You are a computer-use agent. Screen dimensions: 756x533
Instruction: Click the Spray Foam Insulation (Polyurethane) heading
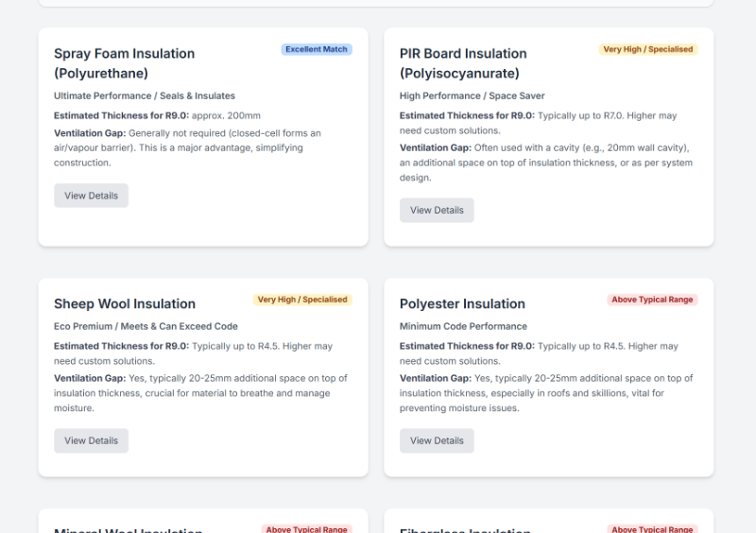point(124,63)
